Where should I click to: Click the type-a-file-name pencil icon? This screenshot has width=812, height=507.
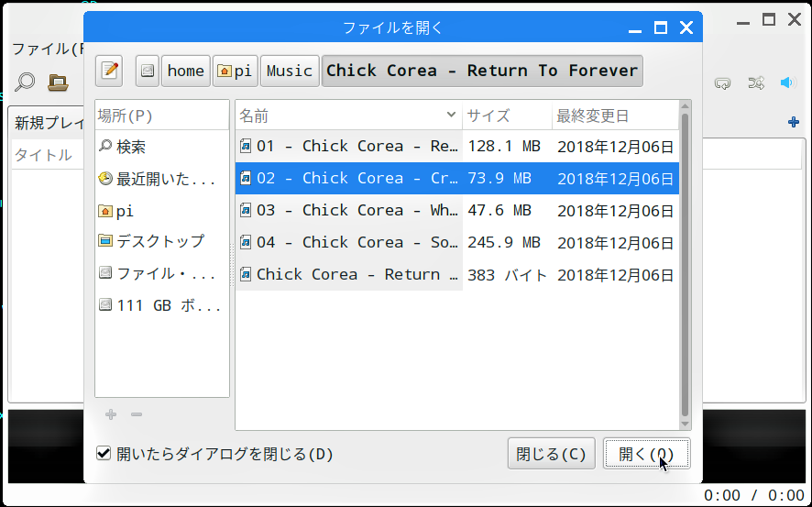pyautogui.click(x=109, y=71)
